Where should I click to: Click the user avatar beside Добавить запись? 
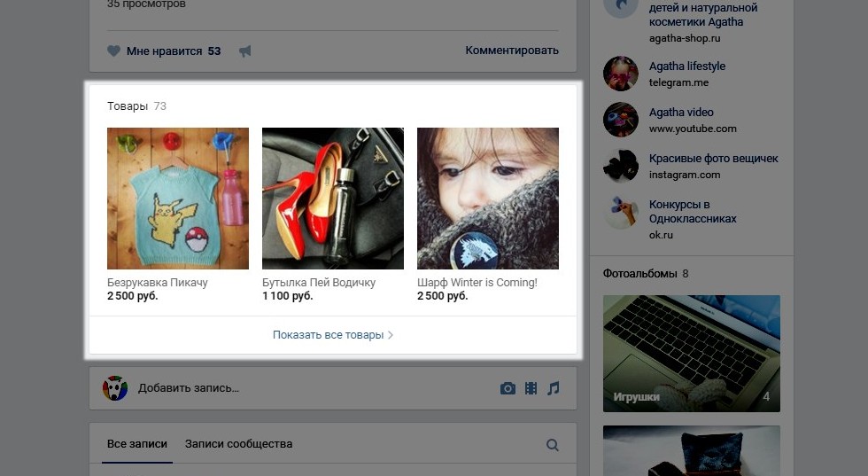[115, 388]
